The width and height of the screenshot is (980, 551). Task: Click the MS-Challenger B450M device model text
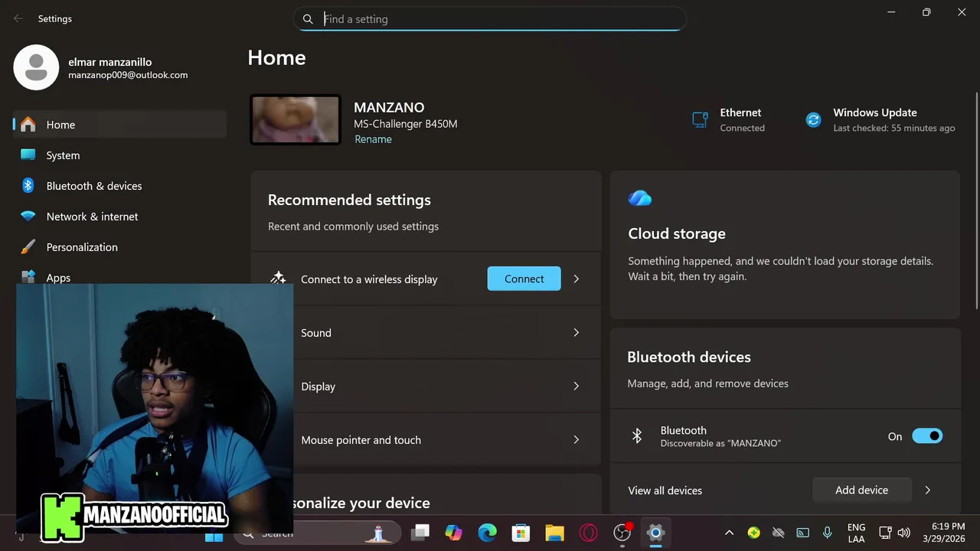tap(406, 124)
